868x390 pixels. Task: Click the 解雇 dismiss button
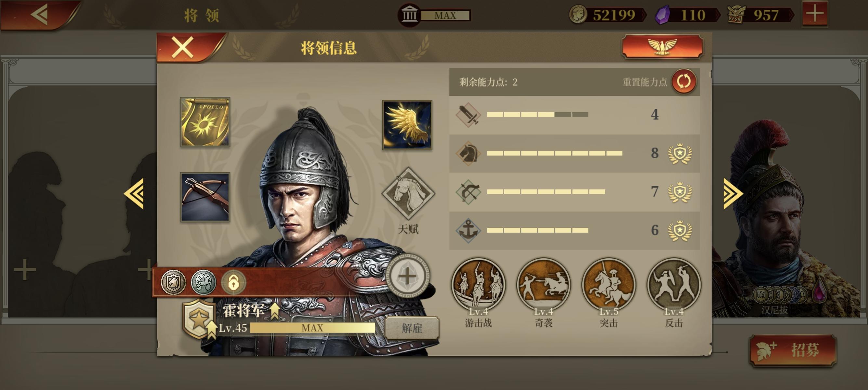tap(412, 328)
